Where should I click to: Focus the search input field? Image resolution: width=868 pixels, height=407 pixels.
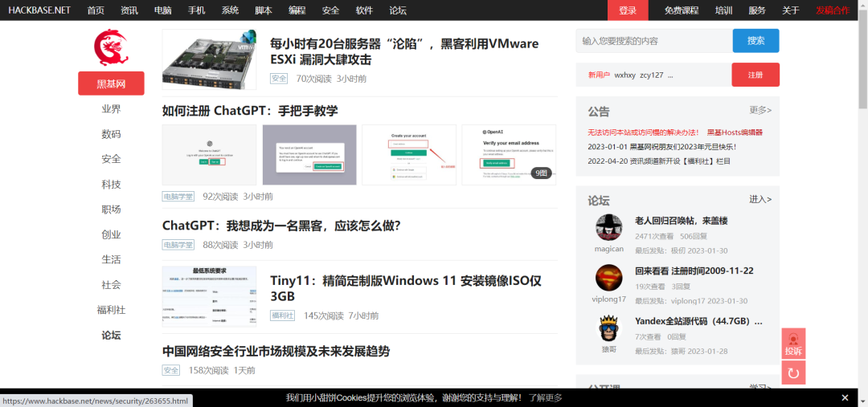654,41
